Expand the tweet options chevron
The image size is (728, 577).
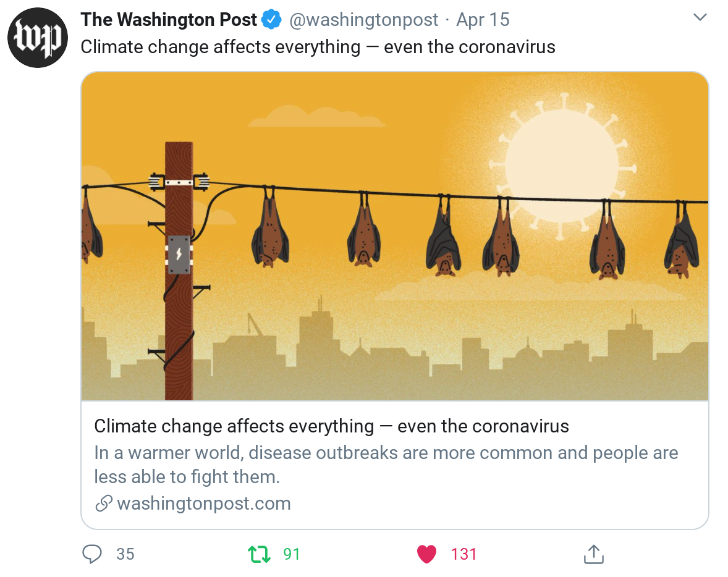point(700,18)
